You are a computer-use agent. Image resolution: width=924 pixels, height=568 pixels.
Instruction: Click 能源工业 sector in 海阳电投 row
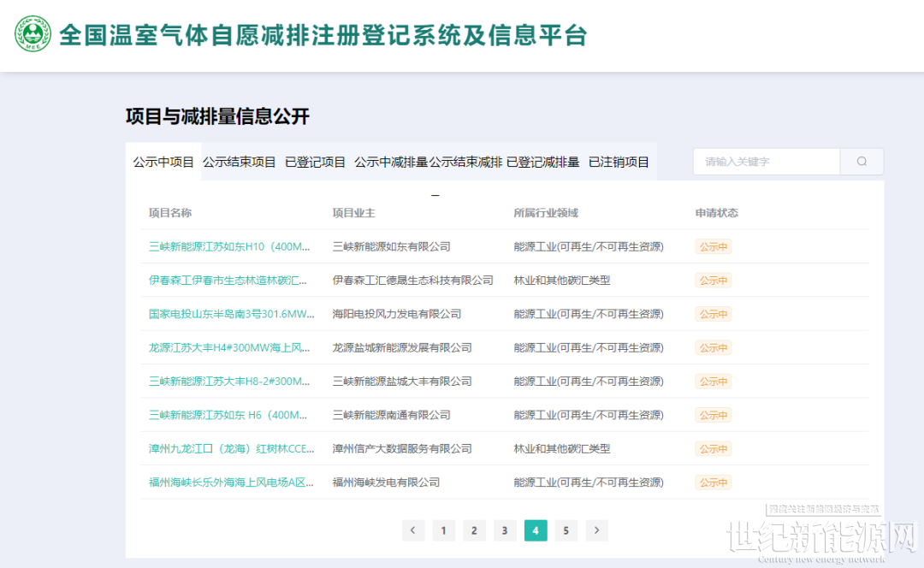click(589, 314)
